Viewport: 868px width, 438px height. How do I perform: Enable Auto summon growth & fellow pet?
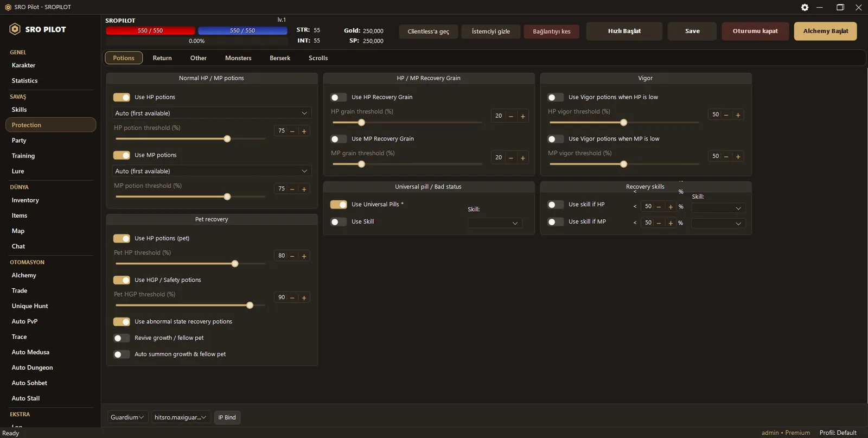pyautogui.click(x=122, y=354)
